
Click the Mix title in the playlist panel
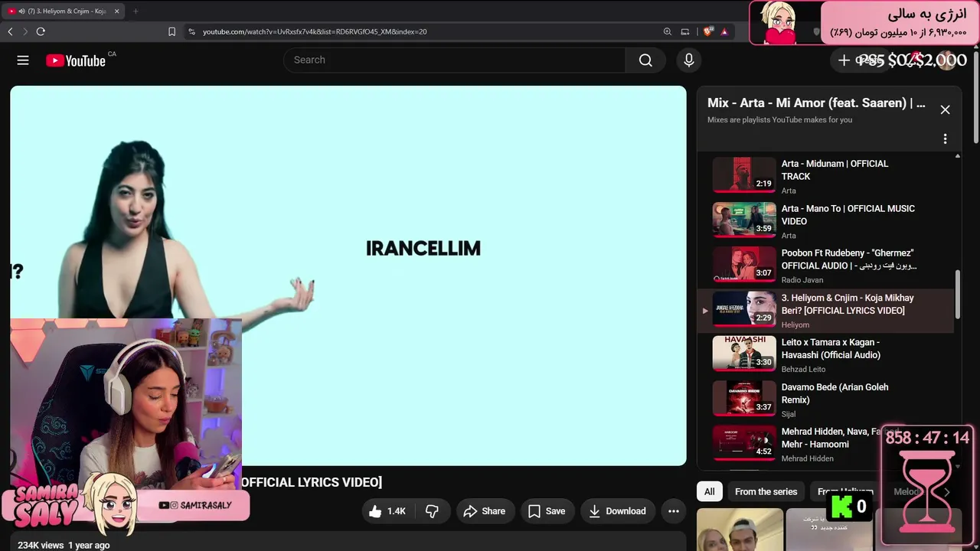[x=816, y=103]
